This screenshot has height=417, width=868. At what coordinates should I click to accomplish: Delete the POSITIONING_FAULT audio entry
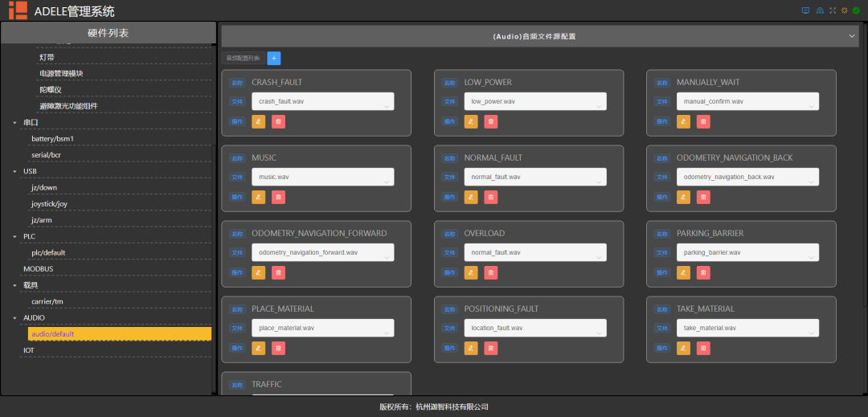click(490, 348)
